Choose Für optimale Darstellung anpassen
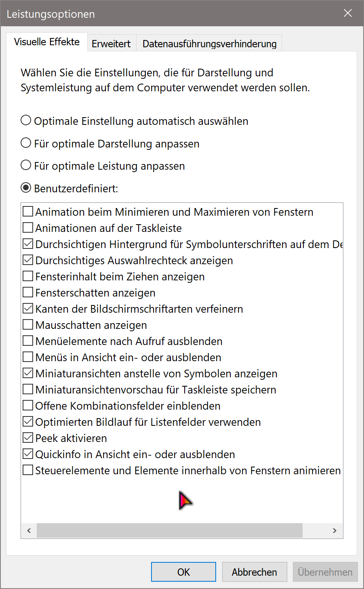The width and height of the screenshot is (364, 589). 26,143
